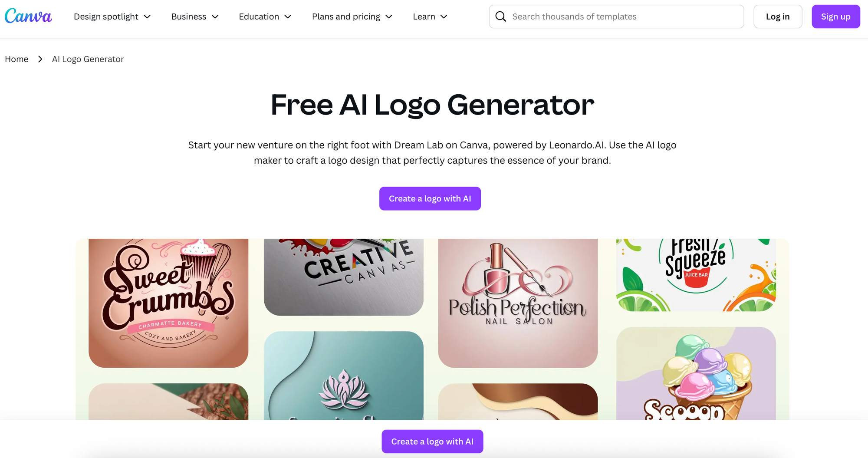Open the Creative Canvas logo thumbnail
This screenshot has width=868, height=458.
pyautogui.click(x=344, y=277)
